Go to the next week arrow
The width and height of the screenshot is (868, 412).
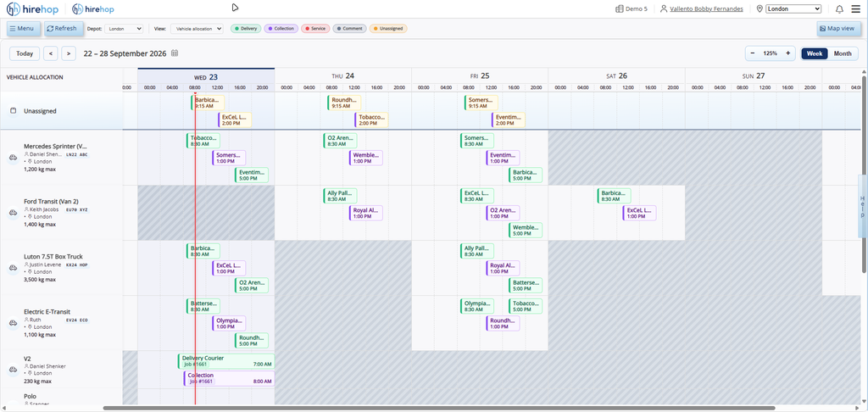tap(69, 53)
